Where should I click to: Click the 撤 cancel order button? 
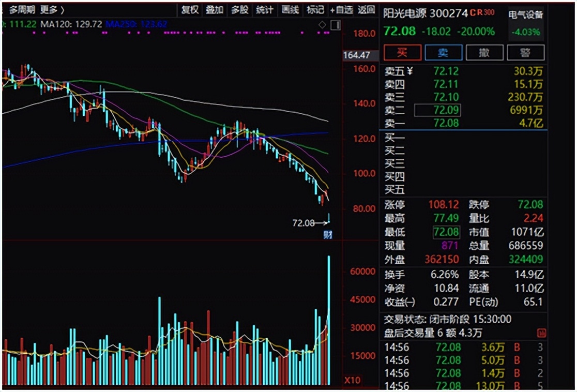tap(484, 52)
